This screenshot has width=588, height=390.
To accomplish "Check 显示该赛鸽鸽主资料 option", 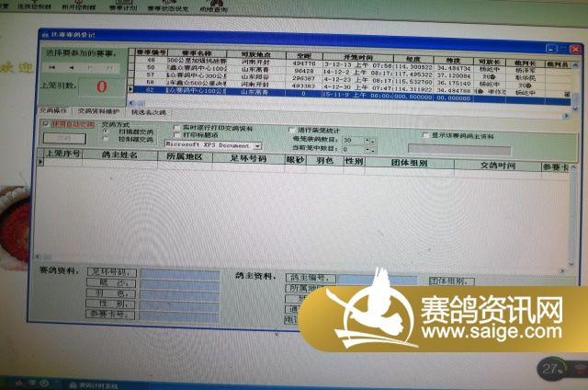I will [x=424, y=135].
